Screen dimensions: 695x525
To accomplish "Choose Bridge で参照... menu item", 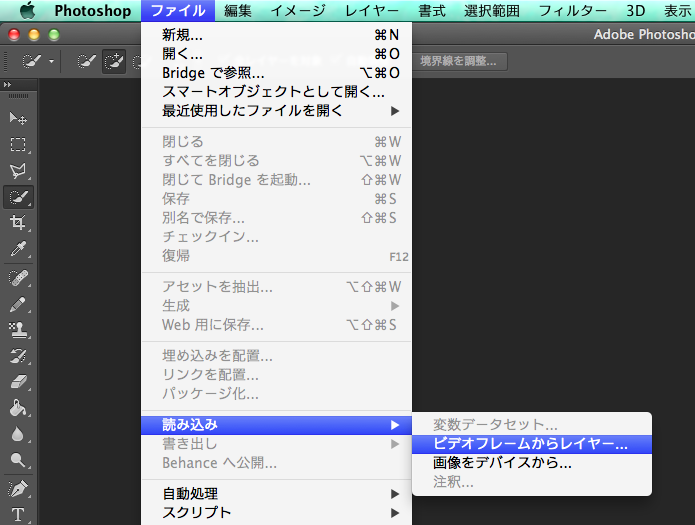I will point(277,73).
